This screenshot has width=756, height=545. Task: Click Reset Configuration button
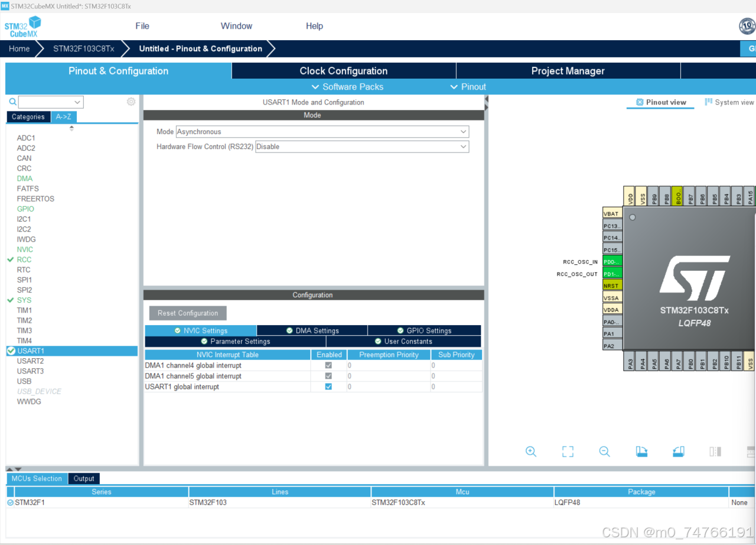click(188, 313)
